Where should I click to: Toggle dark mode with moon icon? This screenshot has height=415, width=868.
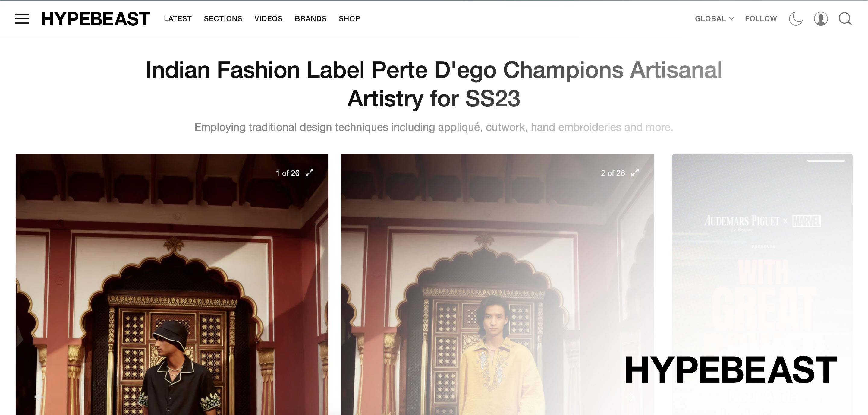[796, 19]
